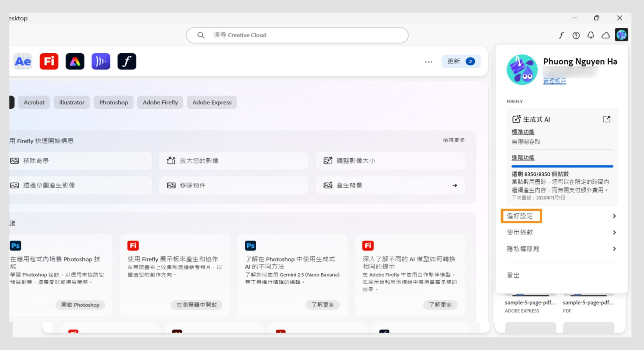
Task: Click 了解更多 on AI 模型 card
Action: coord(440,305)
